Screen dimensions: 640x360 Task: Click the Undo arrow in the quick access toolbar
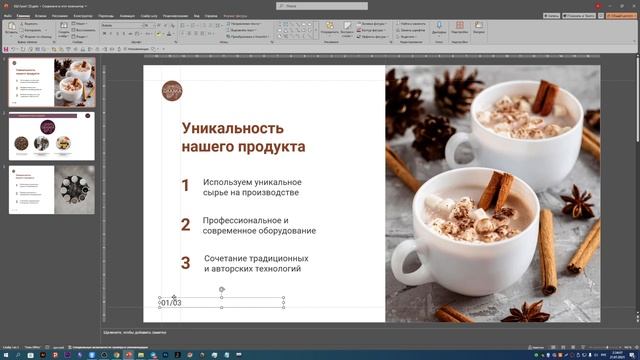tap(13, 49)
